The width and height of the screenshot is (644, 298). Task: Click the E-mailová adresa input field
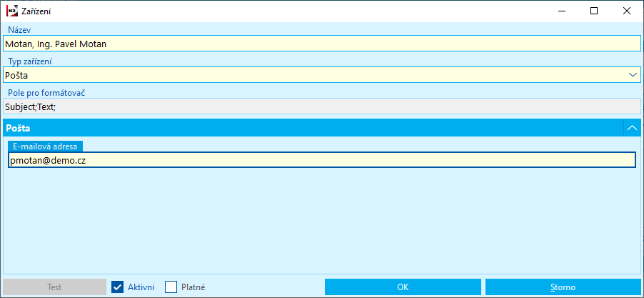pyautogui.click(x=321, y=160)
